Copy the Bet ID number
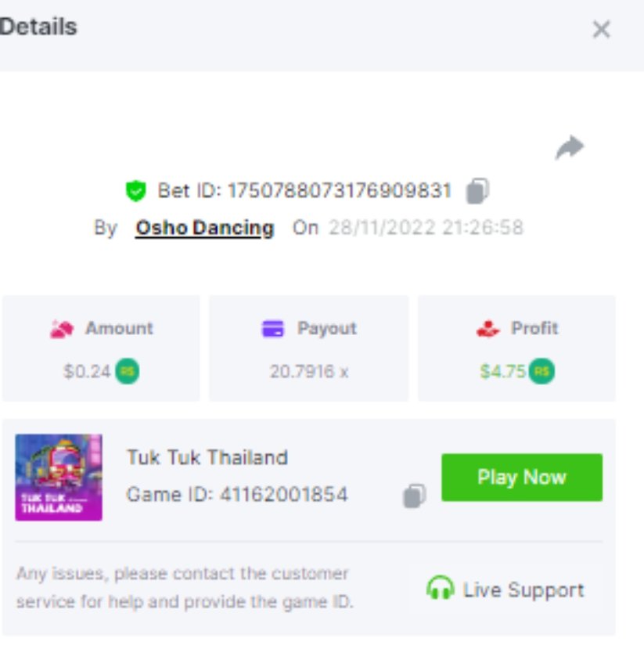 click(478, 191)
